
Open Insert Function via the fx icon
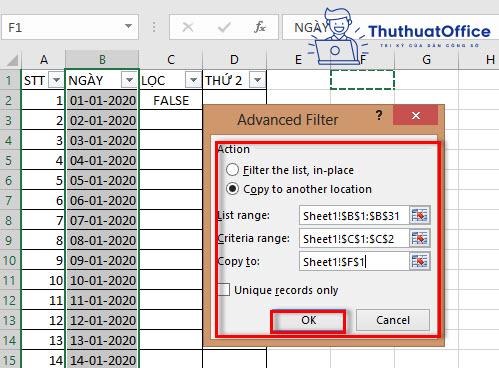(260, 27)
